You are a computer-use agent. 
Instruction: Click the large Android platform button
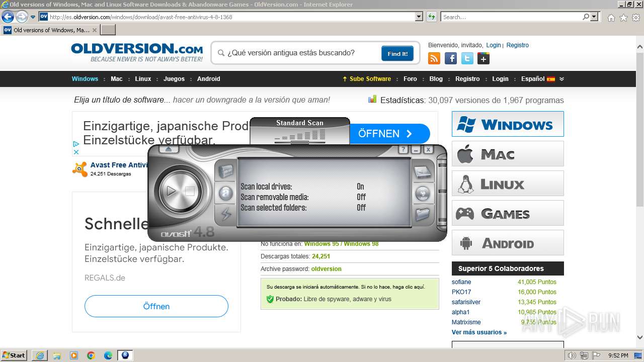[508, 243]
